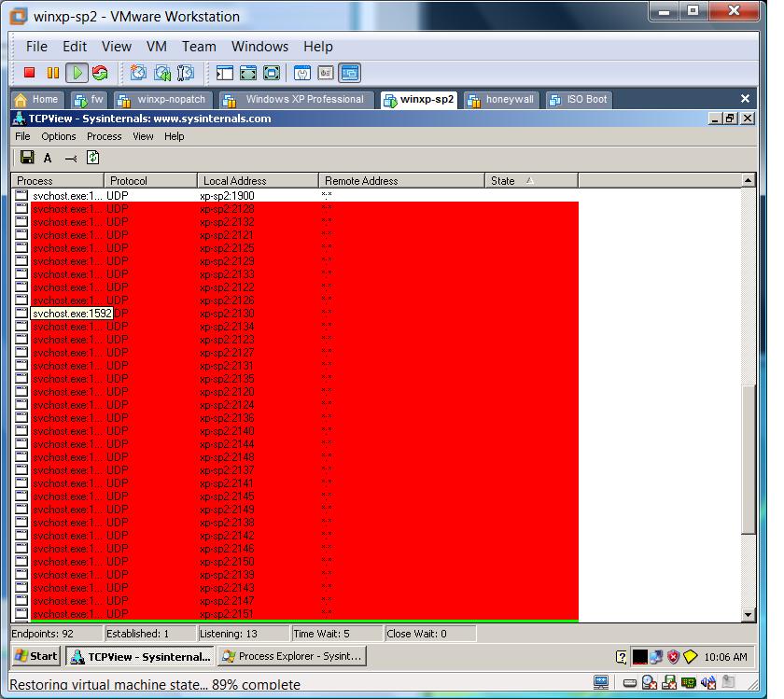The width and height of the screenshot is (784, 699).
Task: Enter full screen mode icon in VMware toolbar
Action: pyautogui.click(x=272, y=73)
